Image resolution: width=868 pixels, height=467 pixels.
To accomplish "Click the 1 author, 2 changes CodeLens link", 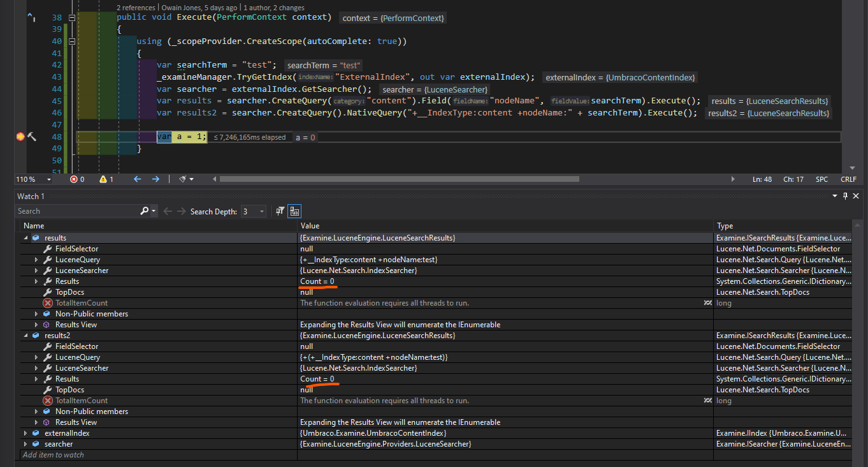I will tap(274, 8).
